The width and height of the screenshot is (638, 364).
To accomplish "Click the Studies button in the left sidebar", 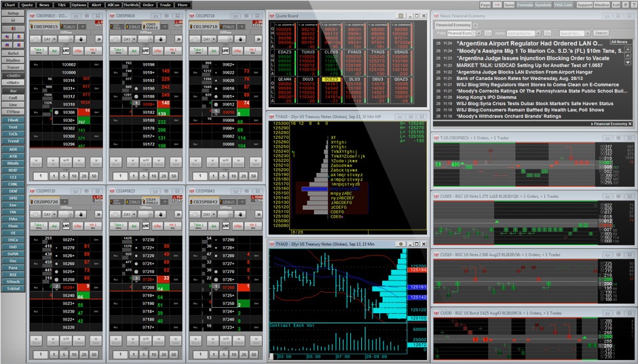I will (x=13, y=60).
